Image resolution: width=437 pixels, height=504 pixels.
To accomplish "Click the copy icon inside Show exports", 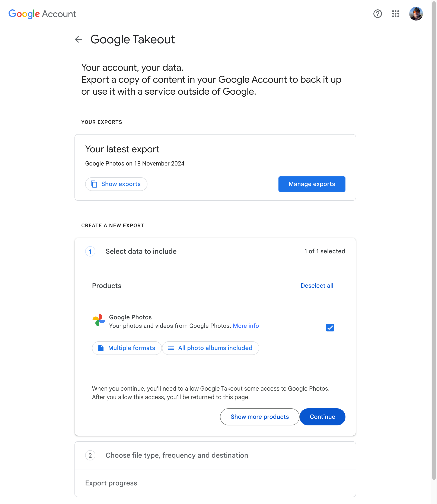I will 94,184.
